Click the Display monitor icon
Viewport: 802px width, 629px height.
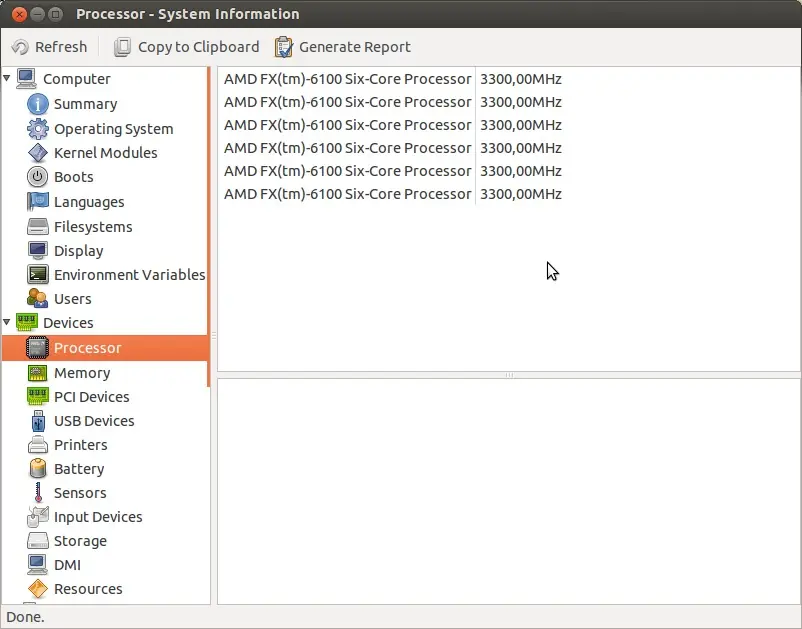coord(38,251)
